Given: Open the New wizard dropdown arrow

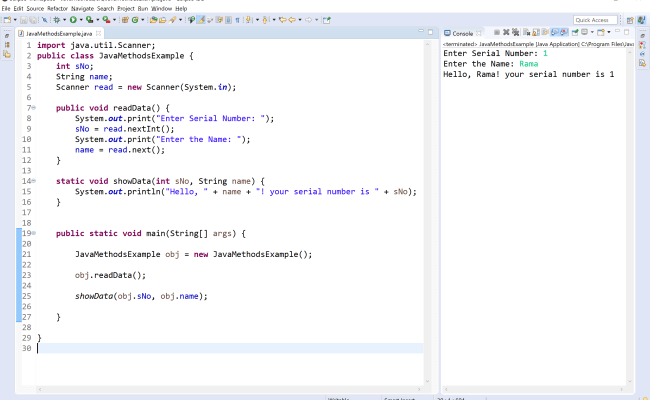Looking at the screenshot, I should pos(15,20).
